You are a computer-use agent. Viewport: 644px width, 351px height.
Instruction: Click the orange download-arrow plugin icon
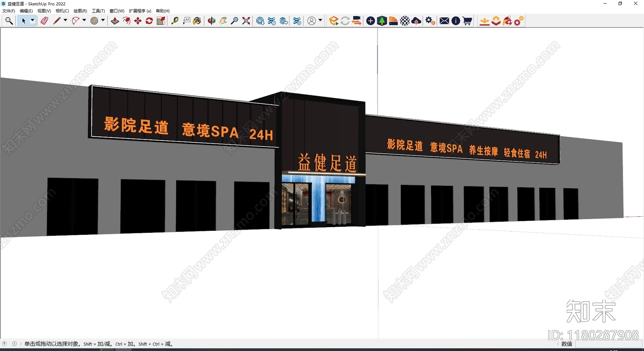click(x=485, y=21)
